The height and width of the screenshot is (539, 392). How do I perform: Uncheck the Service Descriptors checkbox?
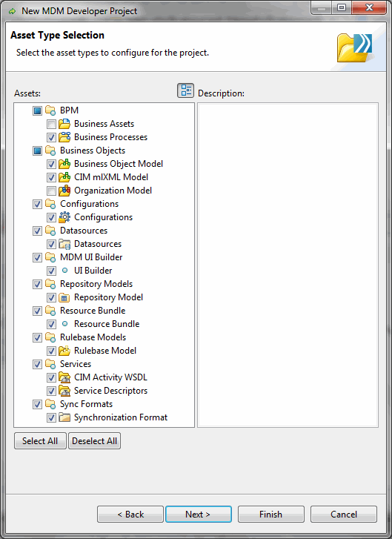pyautogui.click(x=52, y=391)
